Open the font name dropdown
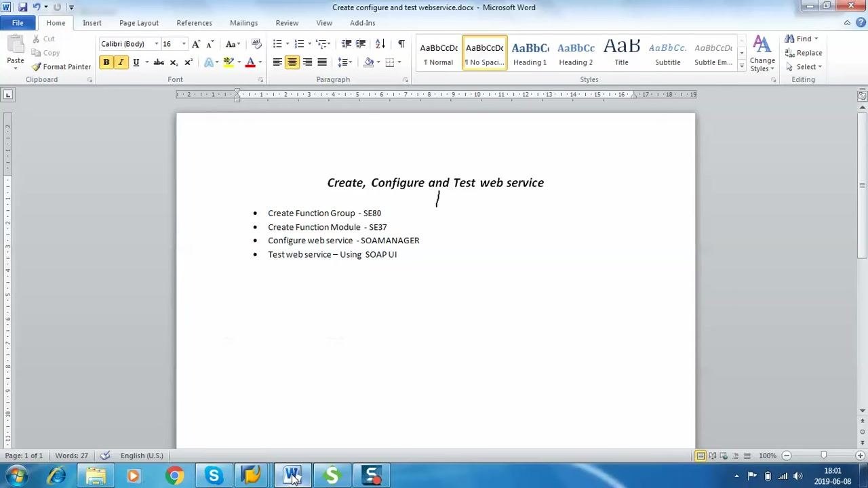Viewport: 868px width, 488px height. [x=156, y=44]
